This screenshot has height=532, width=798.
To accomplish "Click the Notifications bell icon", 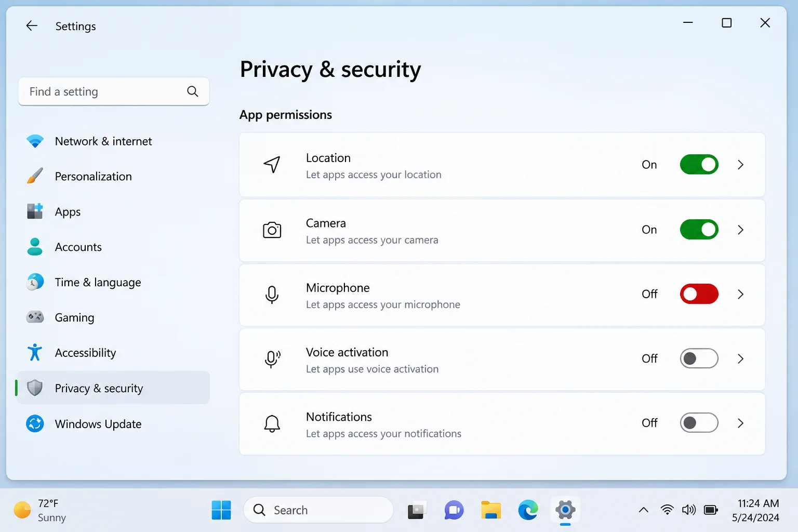I will (x=272, y=424).
